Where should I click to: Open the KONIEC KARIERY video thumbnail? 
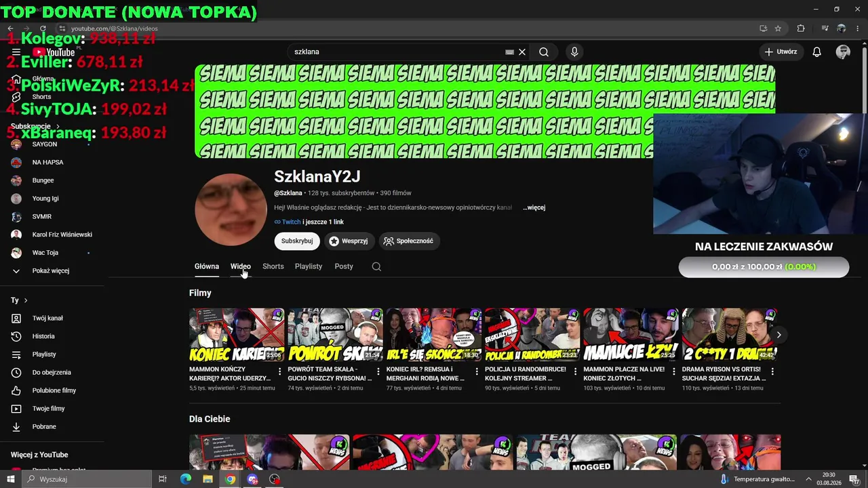tap(237, 335)
